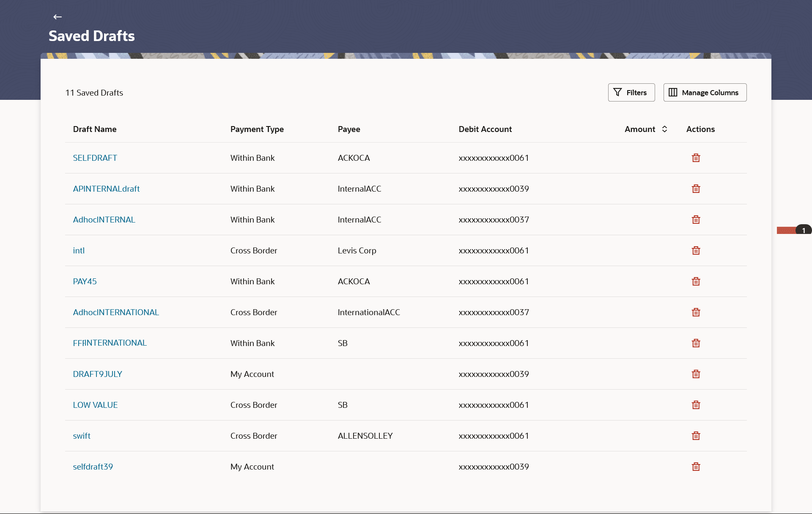The height and width of the screenshot is (514, 812).
Task: Click trash icon for DRAFT9JULY
Action: pyautogui.click(x=696, y=374)
